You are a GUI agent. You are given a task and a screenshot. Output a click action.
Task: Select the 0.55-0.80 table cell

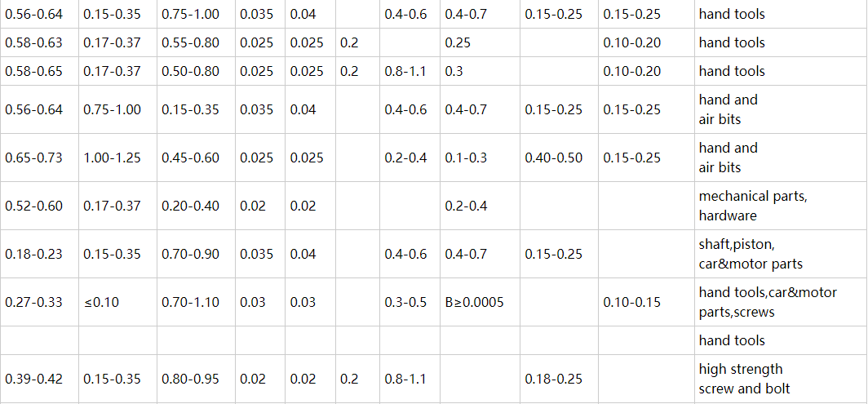pos(190,42)
